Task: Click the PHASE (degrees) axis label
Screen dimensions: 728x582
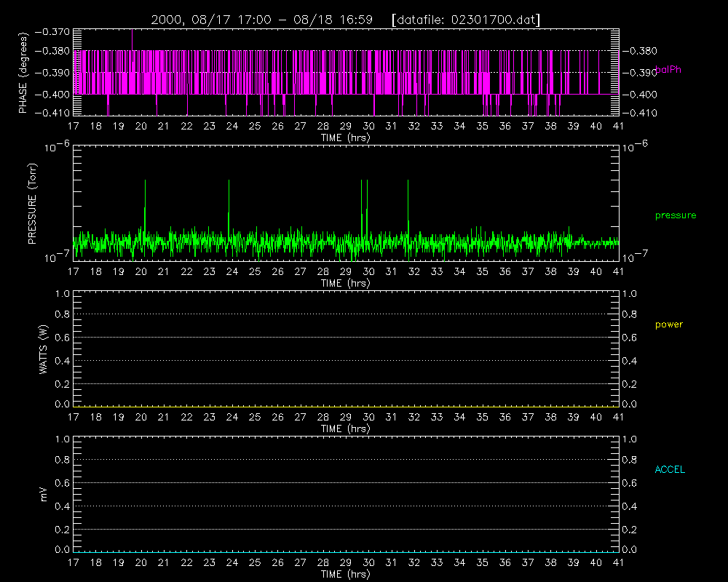Action: 23,73
